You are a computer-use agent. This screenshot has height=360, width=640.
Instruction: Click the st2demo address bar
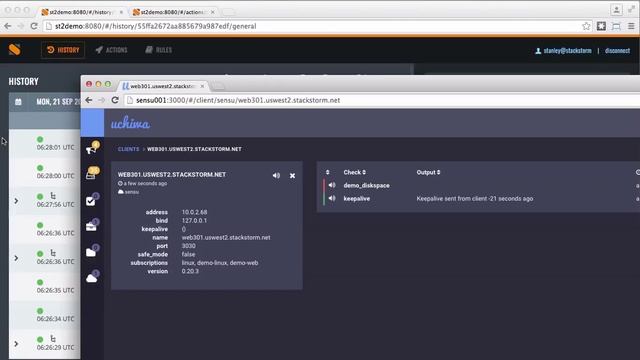[x=318, y=26]
